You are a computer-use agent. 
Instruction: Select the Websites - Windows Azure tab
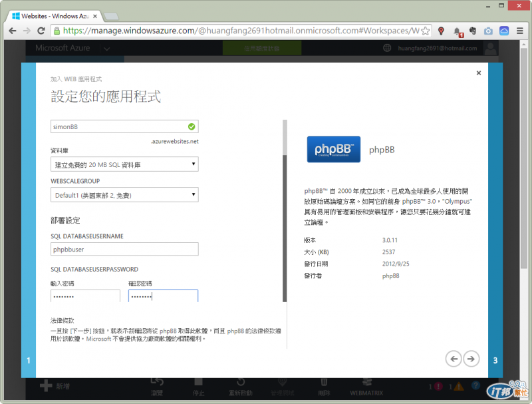(x=55, y=16)
